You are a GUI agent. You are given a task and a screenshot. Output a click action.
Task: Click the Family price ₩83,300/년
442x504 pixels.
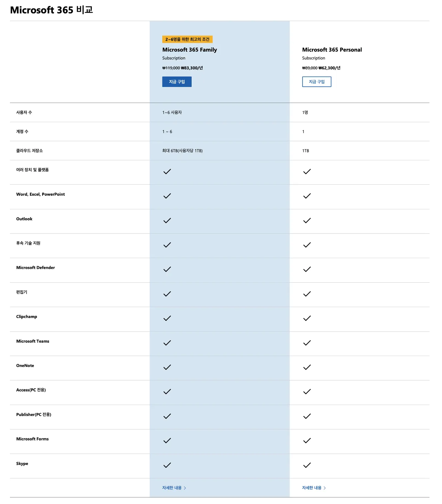point(192,68)
